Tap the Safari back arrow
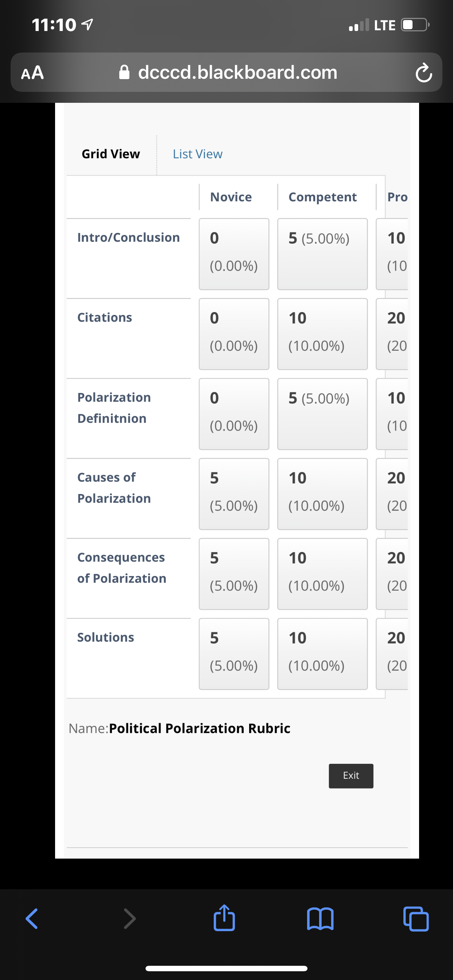This screenshot has width=453, height=980. [x=32, y=919]
